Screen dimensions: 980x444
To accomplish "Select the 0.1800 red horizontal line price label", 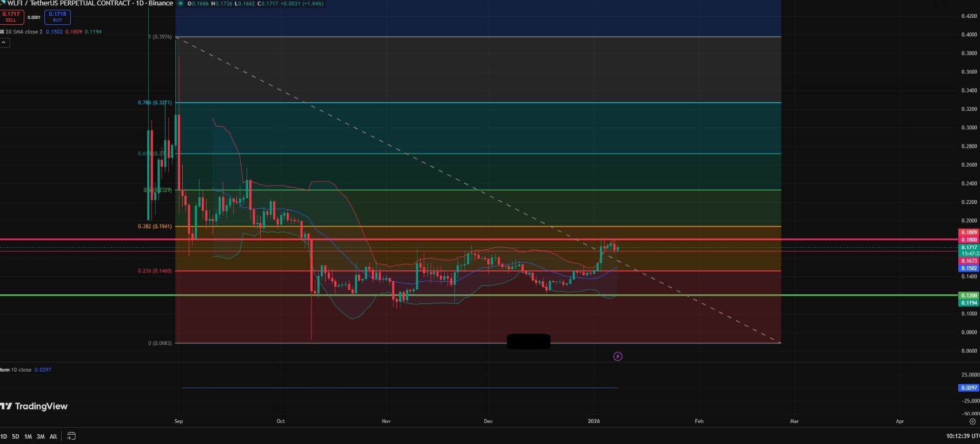I will point(969,240).
